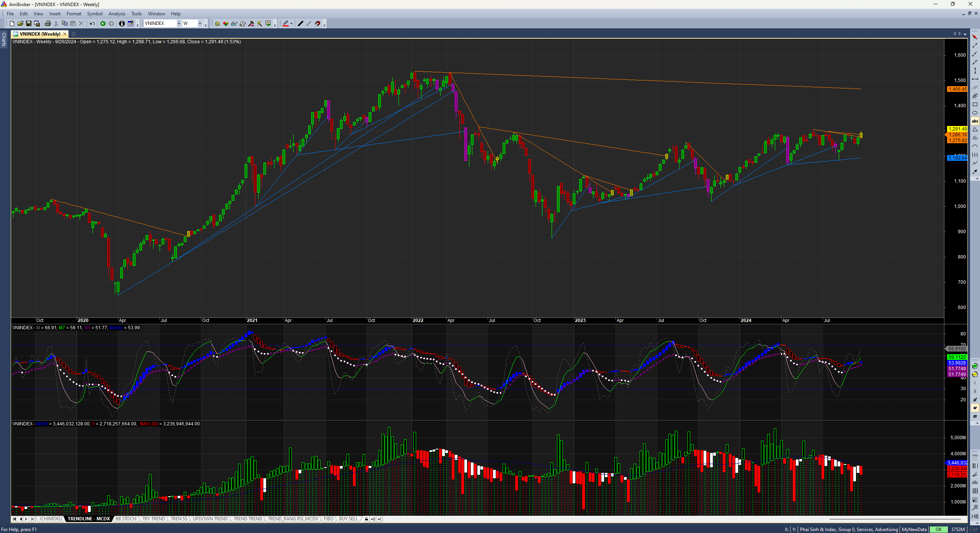Create a new document with the New icon

12,23
